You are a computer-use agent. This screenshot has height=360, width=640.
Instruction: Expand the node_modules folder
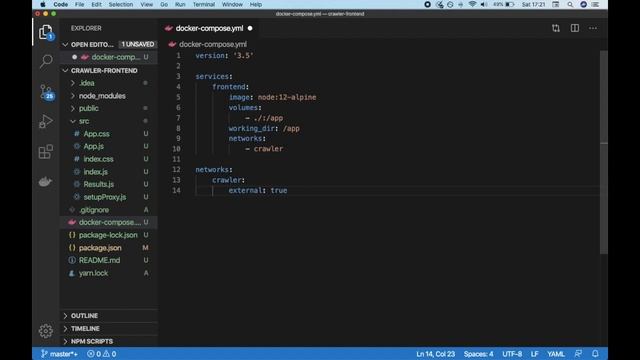click(x=72, y=96)
